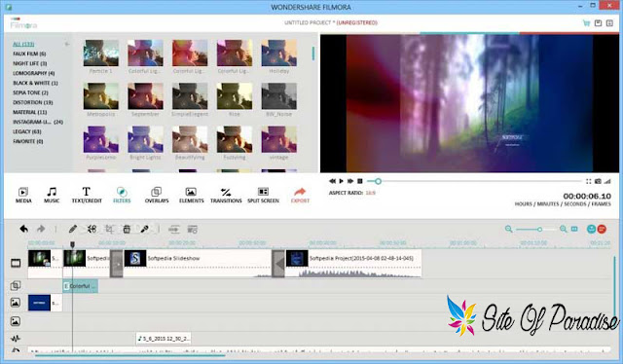Screen dimensions: 623x364
Task: Open the shopping cart icon
Action: (x=586, y=23)
